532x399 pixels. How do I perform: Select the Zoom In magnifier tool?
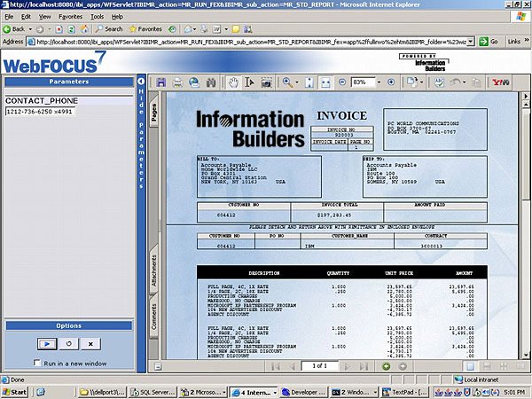(287, 82)
